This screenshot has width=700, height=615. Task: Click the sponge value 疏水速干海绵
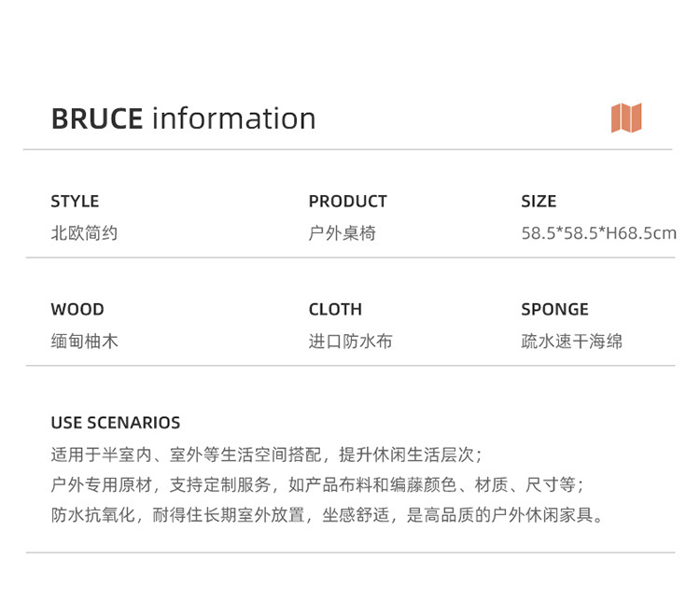[571, 342]
